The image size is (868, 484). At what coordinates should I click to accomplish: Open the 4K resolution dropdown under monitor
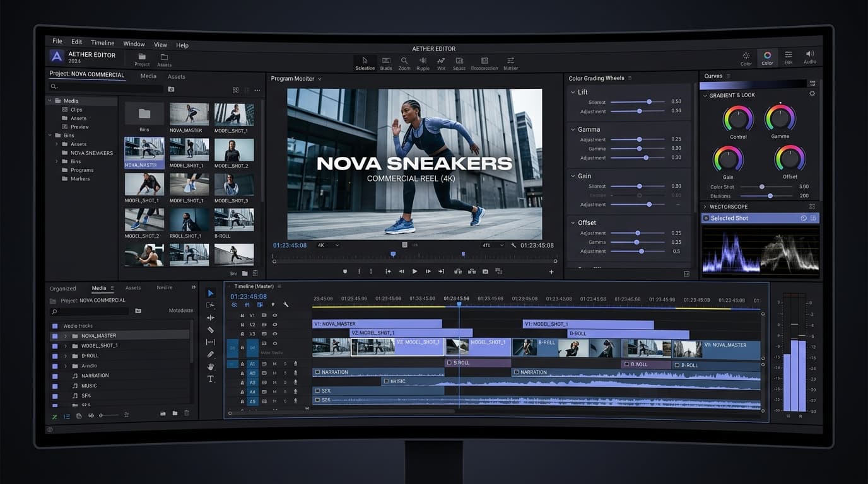[x=328, y=245]
